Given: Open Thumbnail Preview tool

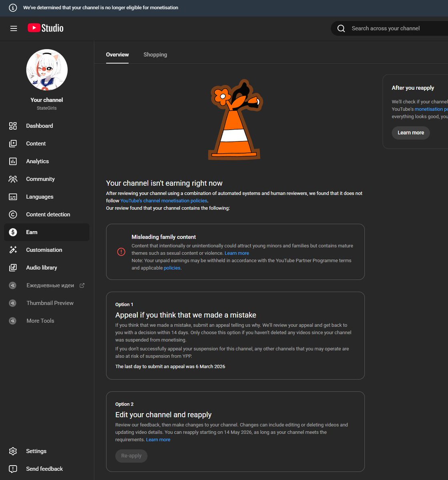Looking at the screenshot, I should [x=47, y=303].
